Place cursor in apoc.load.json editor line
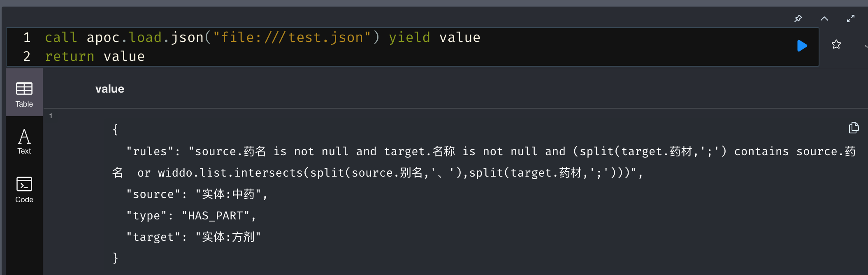 (x=262, y=37)
